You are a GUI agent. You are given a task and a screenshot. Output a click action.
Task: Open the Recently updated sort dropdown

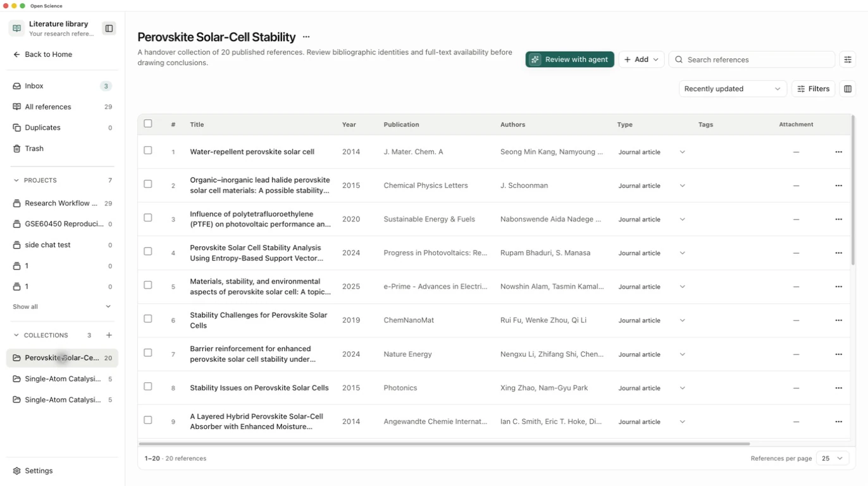coord(733,89)
